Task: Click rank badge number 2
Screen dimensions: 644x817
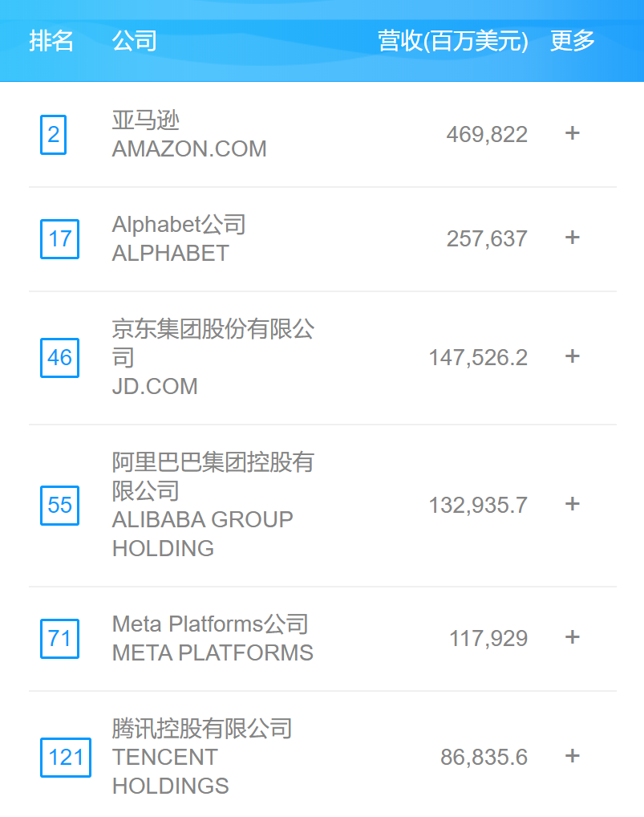Action: pos(53,135)
